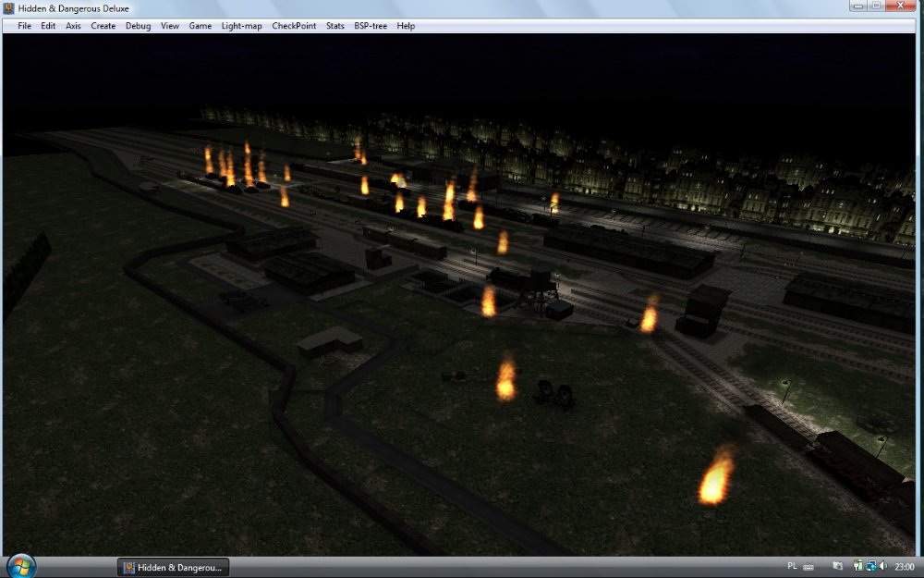Open the Game menu
Image resolution: width=924 pixels, height=578 pixels.
(x=201, y=26)
